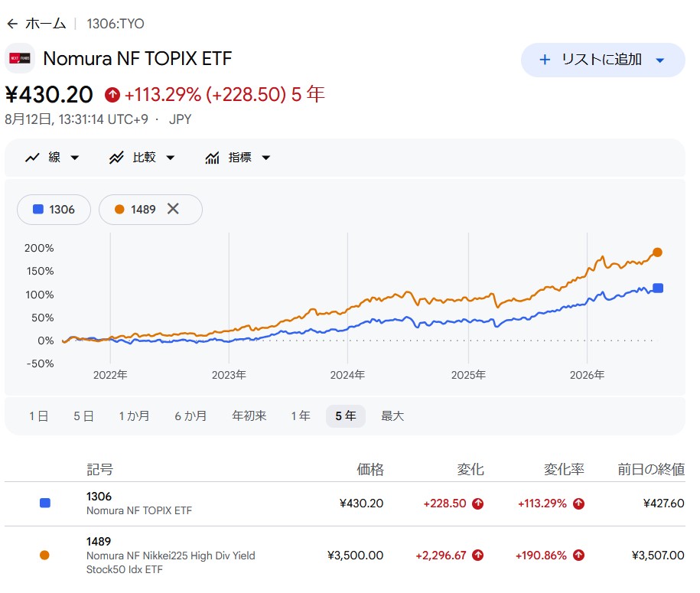Switch to the 6か月 range tab
This screenshot has width=700, height=593.
point(190,416)
